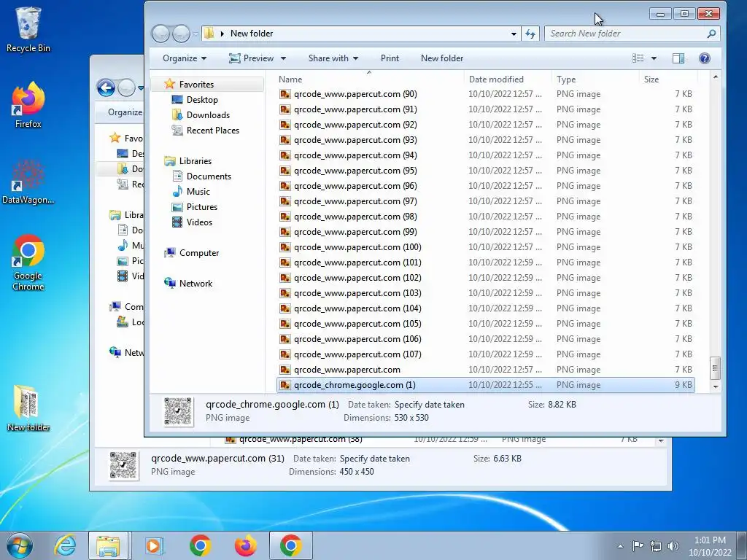Select Network in navigation pane
This screenshot has width=747, height=560.
pos(196,284)
